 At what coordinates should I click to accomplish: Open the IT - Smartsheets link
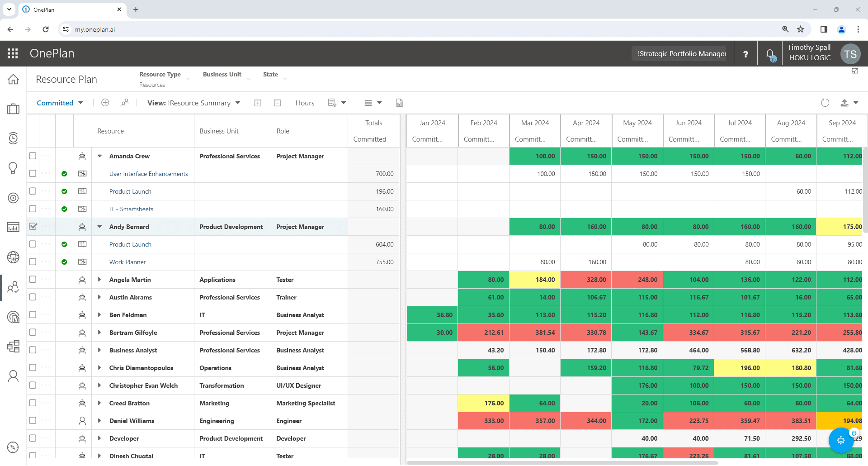point(131,209)
